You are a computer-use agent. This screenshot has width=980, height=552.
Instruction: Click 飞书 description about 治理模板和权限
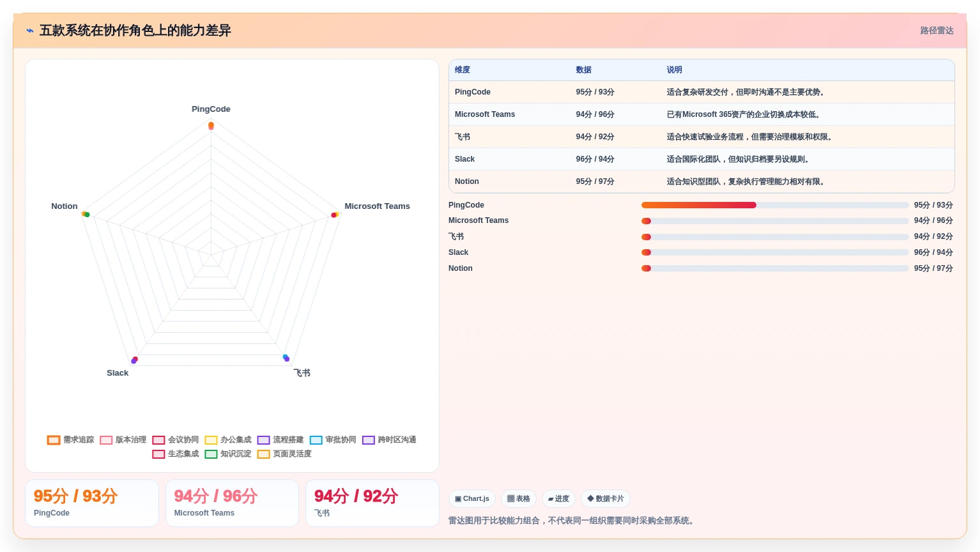(x=751, y=137)
